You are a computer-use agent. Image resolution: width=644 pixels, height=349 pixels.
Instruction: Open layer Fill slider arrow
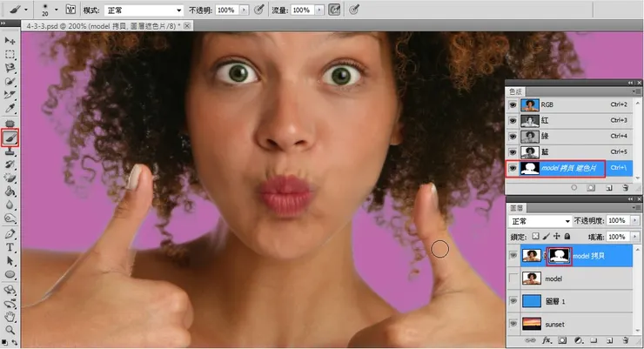point(635,237)
